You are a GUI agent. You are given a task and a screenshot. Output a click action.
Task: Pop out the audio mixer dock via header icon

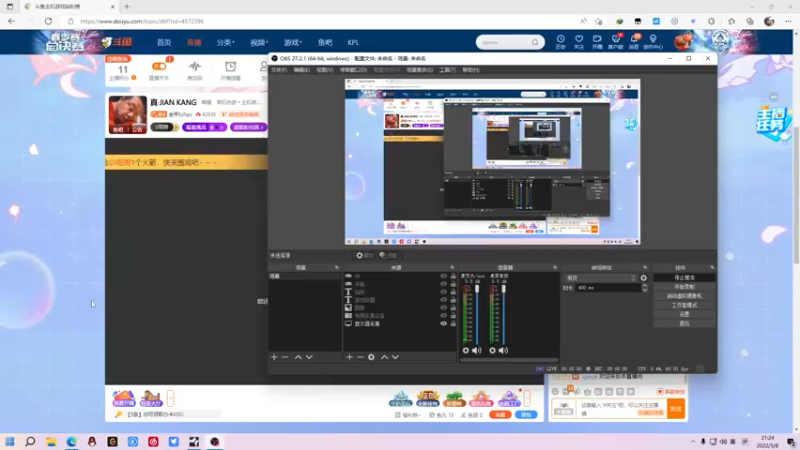click(x=555, y=267)
